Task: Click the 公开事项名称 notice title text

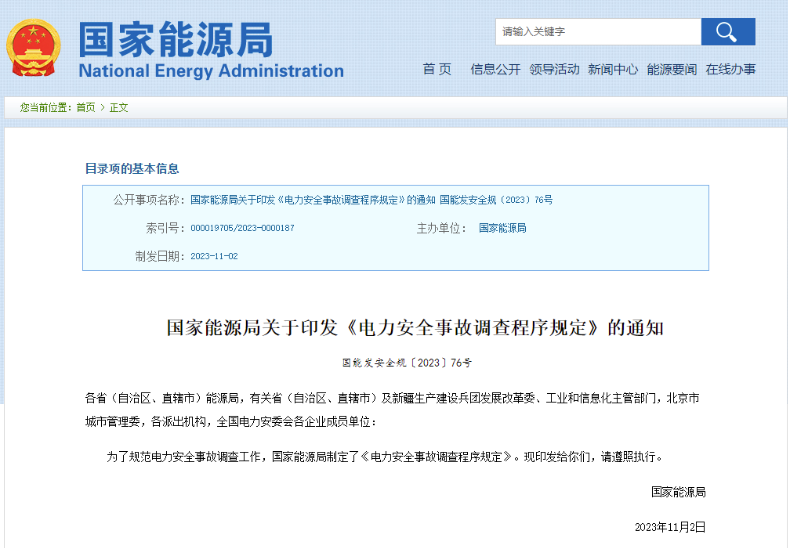Action: [x=371, y=200]
